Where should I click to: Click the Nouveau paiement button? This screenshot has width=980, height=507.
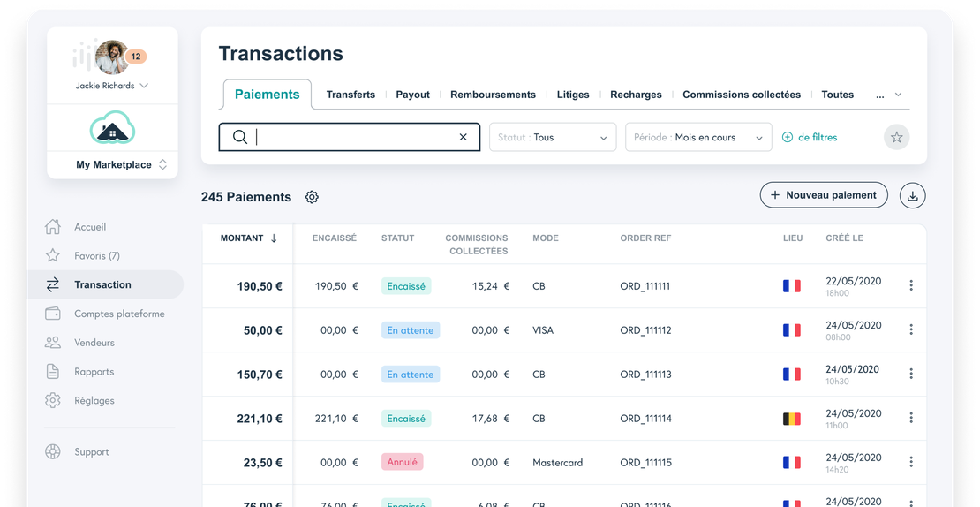click(823, 195)
